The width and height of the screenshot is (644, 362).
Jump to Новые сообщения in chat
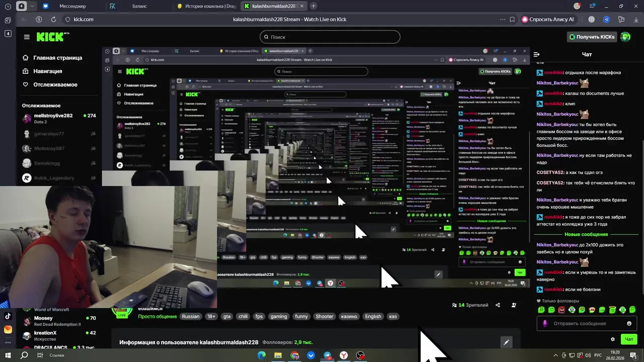586,234
